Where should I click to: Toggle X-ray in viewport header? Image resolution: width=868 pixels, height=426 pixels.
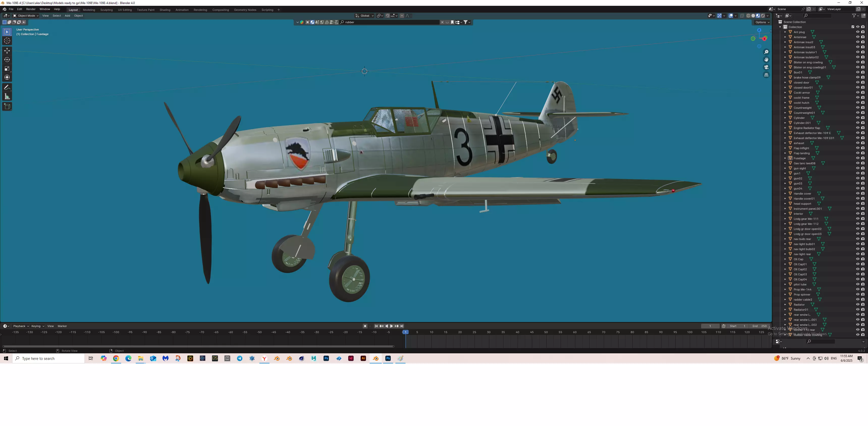(x=742, y=16)
